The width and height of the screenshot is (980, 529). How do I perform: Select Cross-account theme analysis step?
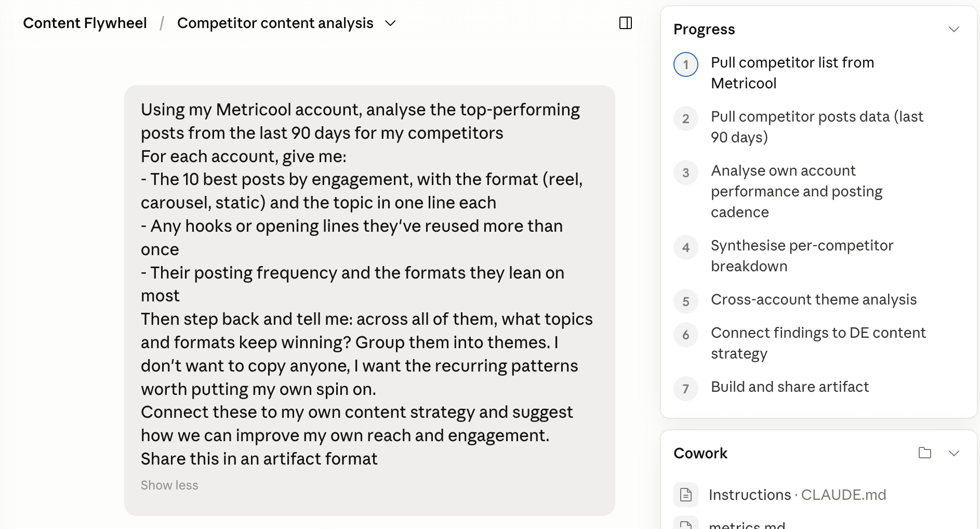[814, 299]
